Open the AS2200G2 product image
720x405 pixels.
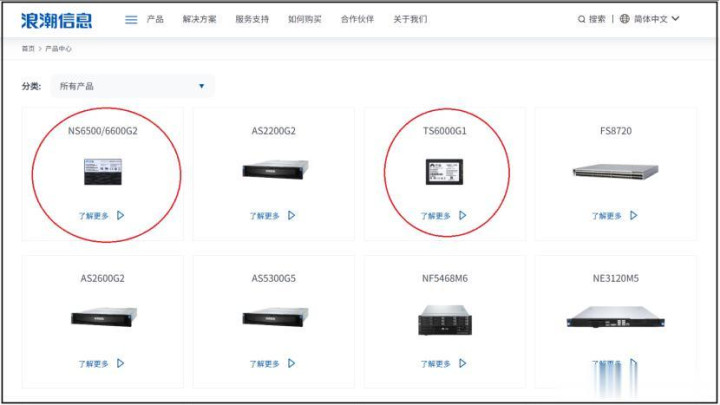pyautogui.click(x=276, y=170)
